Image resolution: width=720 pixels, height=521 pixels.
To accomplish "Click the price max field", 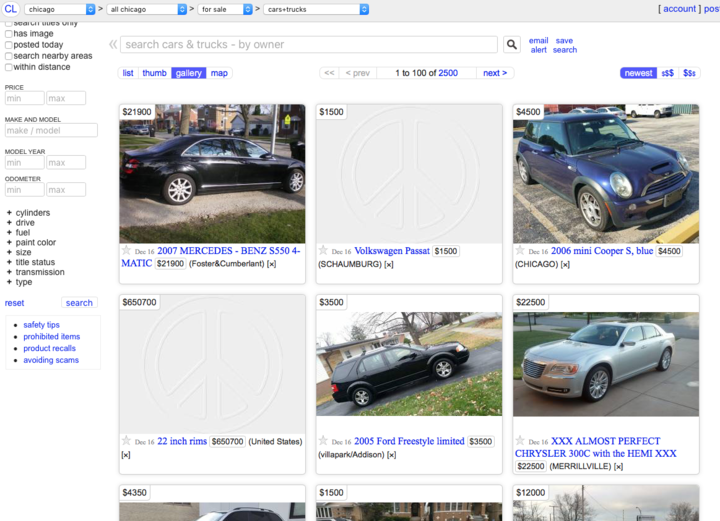I will (x=66, y=98).
